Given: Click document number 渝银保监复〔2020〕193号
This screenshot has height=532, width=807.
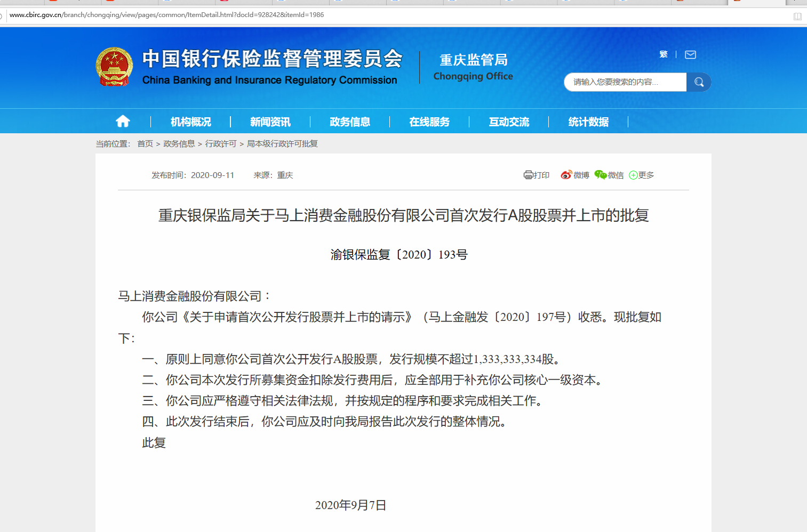Looking at the screenshot, I should pos(399,255).
